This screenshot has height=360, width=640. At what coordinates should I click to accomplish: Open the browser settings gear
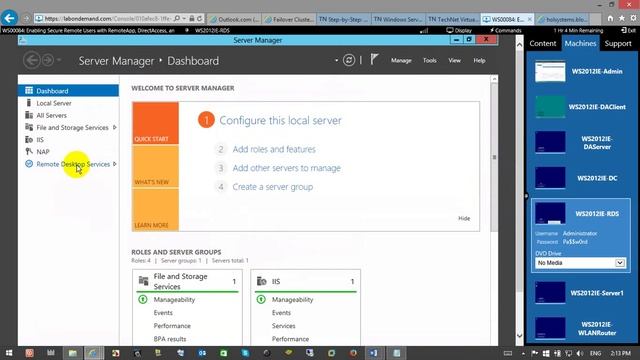coord(633,18)
